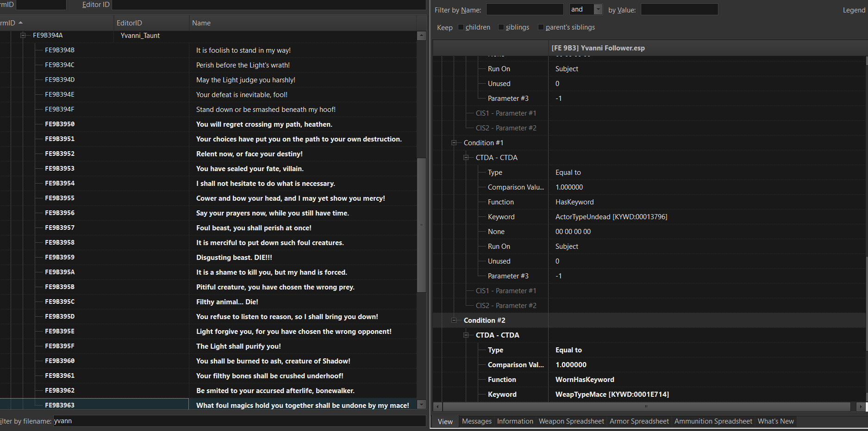Toggle the parent's siblings checkbox
The height and width of the screenshot is (431, 868).
(541, 27)
